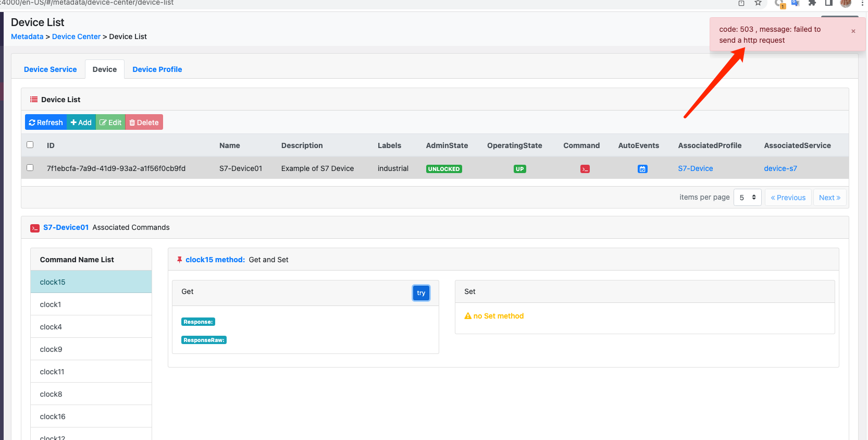The image size is (868, 440).
Task: Click the bookmark star in browser address bar
Action: tap(758, 3)
